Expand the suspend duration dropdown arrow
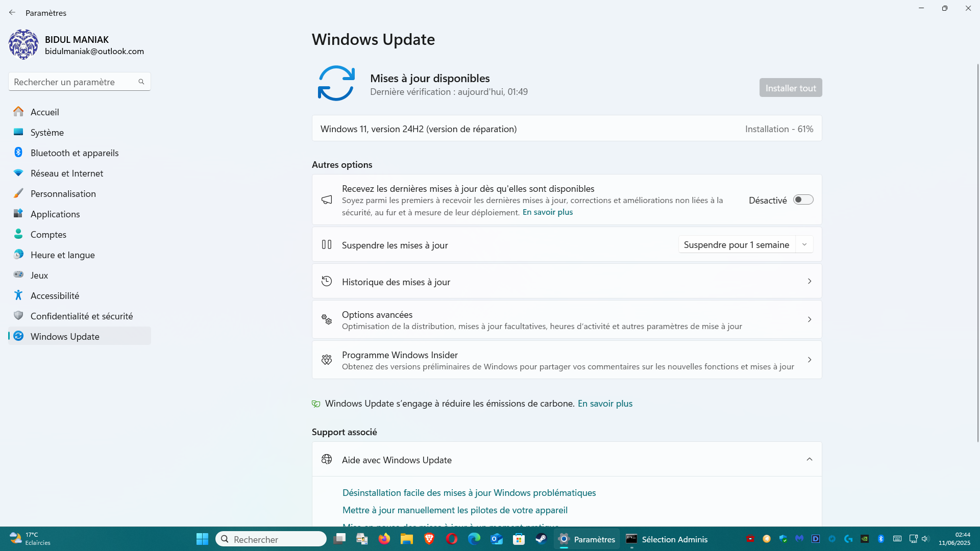980x551 pixels. point(804,245)
